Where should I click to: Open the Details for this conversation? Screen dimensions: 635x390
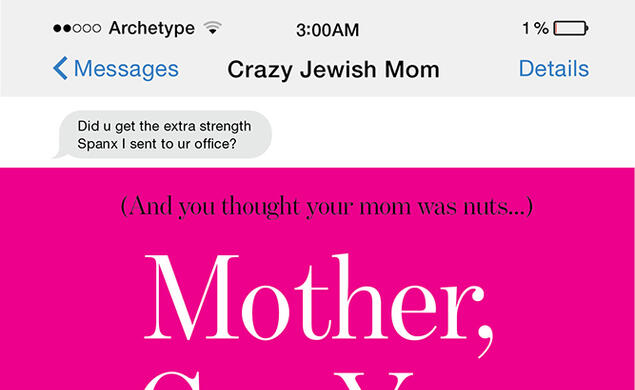click(x=554, y=68)
